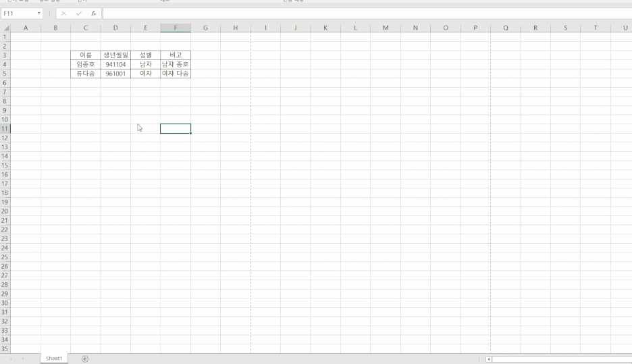Expand the Name Box dropdown arrow
Viewport: 632px width, 364px height.
click(38, 14)
